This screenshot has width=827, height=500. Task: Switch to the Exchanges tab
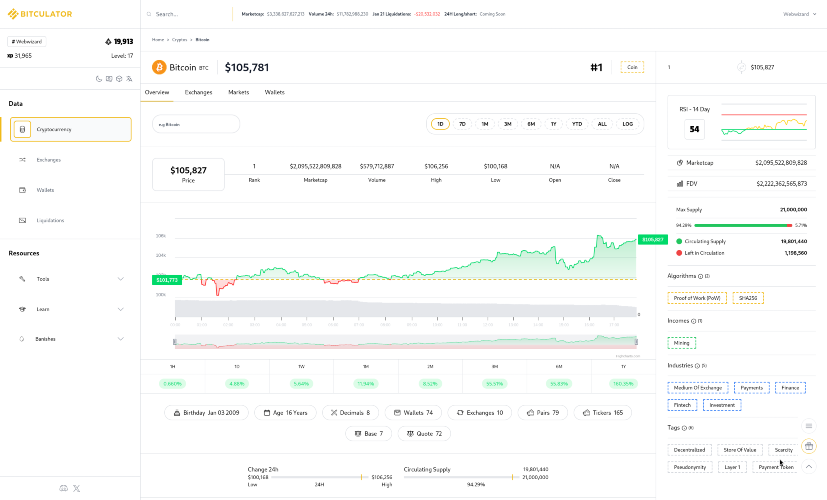198,92
